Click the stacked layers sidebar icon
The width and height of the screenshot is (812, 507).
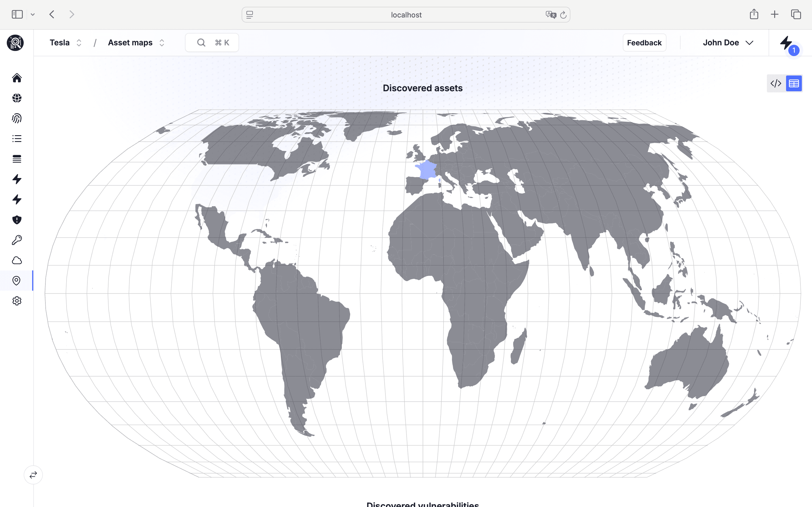[17, 159]
